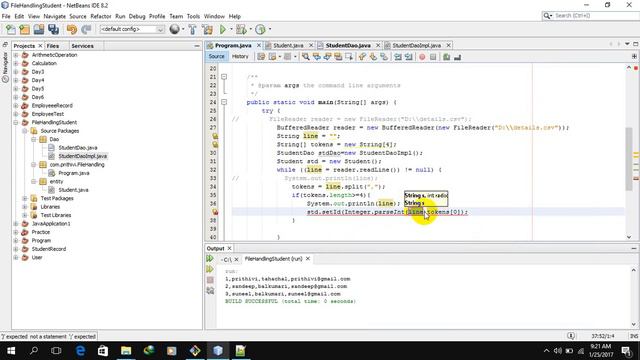The width and height of the screenshot is (640, 360).
Task: Expand the Test Packages node
Action: pyautogui.click(x=25, y=198)
